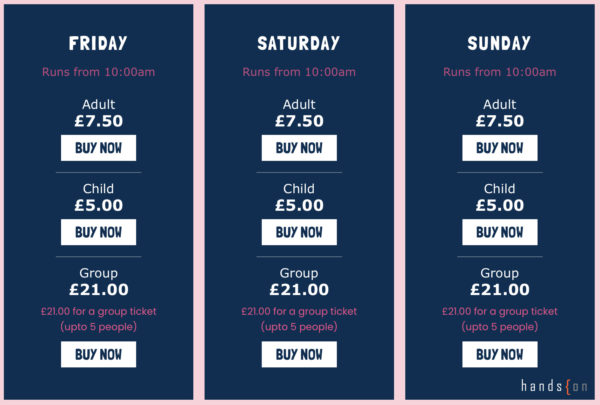Viewport: 600px width, 405px height.
Task: Select the SATURDAY heading
Action: pos(299,43)
